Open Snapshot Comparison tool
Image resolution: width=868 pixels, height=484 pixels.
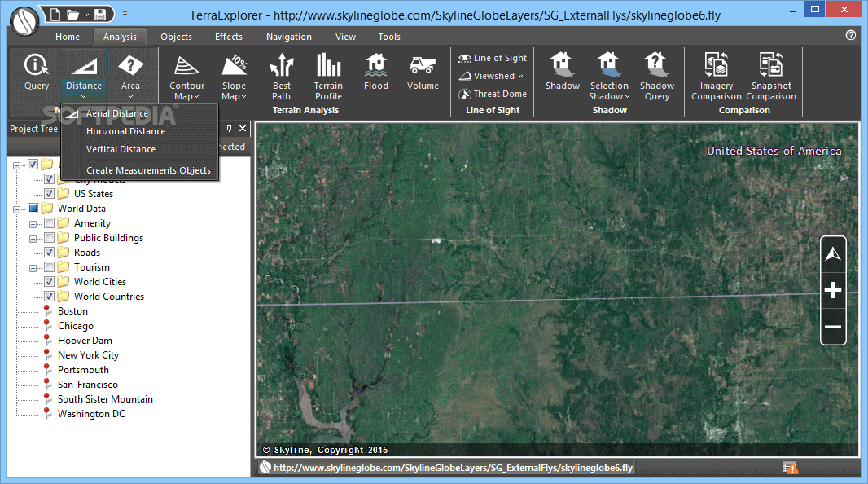tap(771, 77)
